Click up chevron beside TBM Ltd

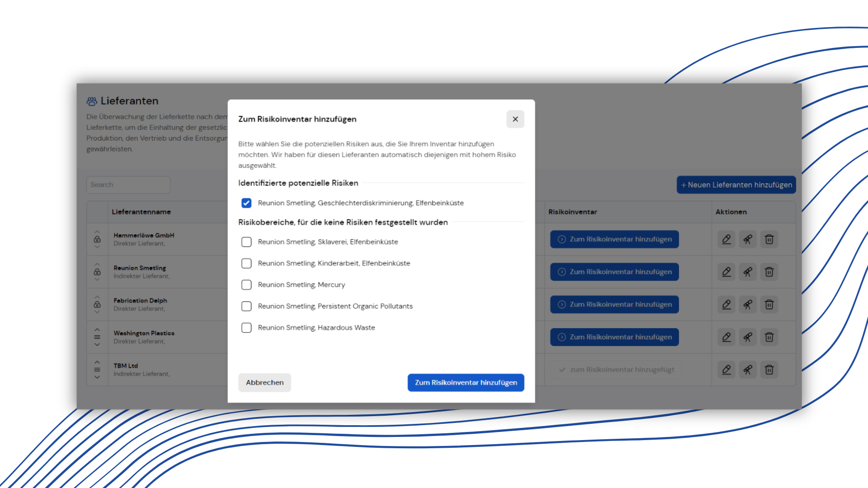[x=97, y=362]
